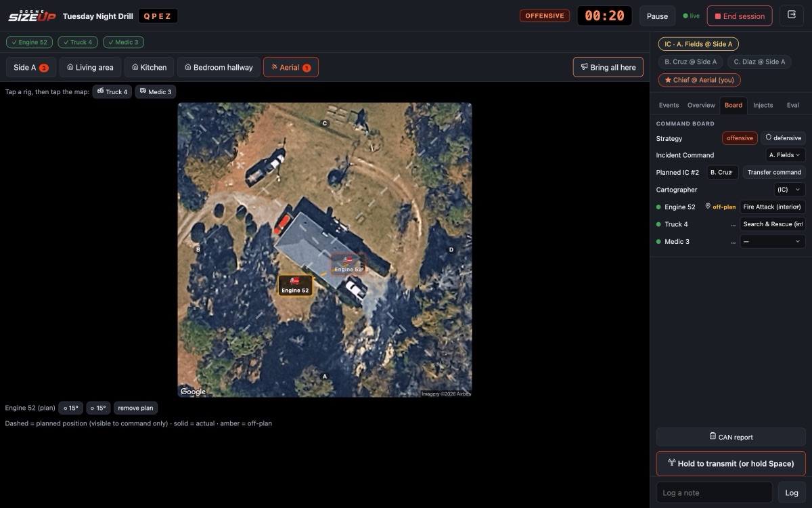This screenshot has height=508, width=812.
Task: Click the orange Aerial tab badge
Action: click(307, 68)
